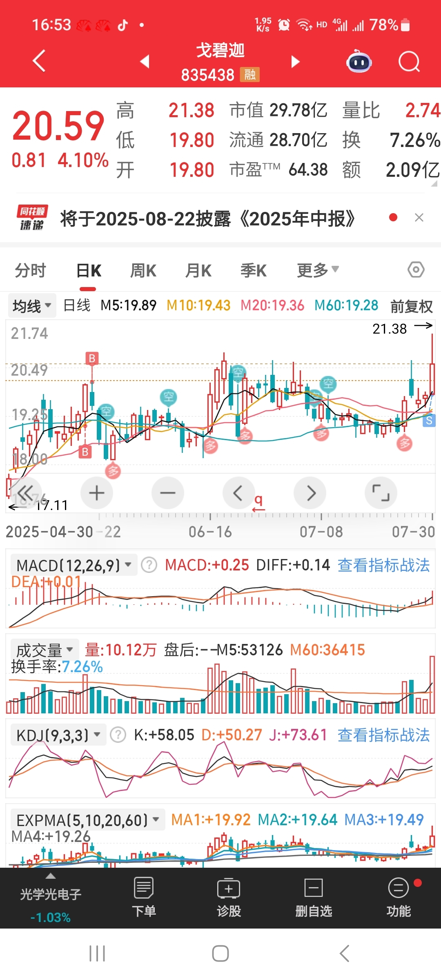Tap Android home button

[220, 953]
